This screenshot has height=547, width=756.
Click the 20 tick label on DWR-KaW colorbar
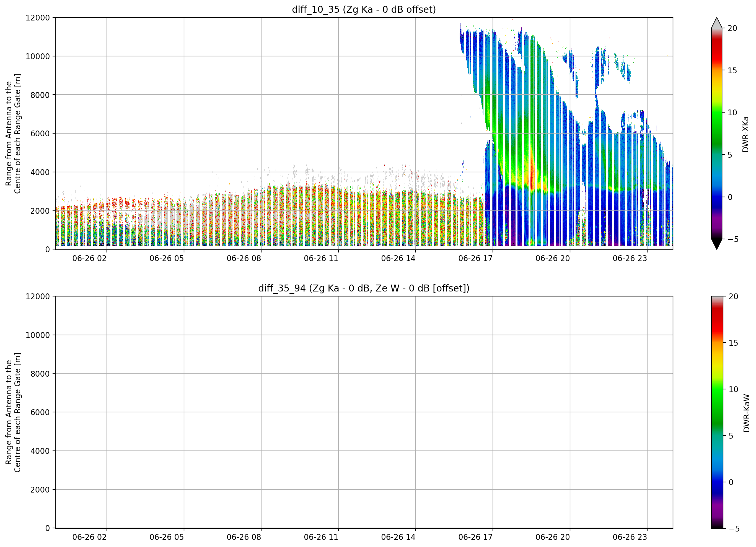733,296
